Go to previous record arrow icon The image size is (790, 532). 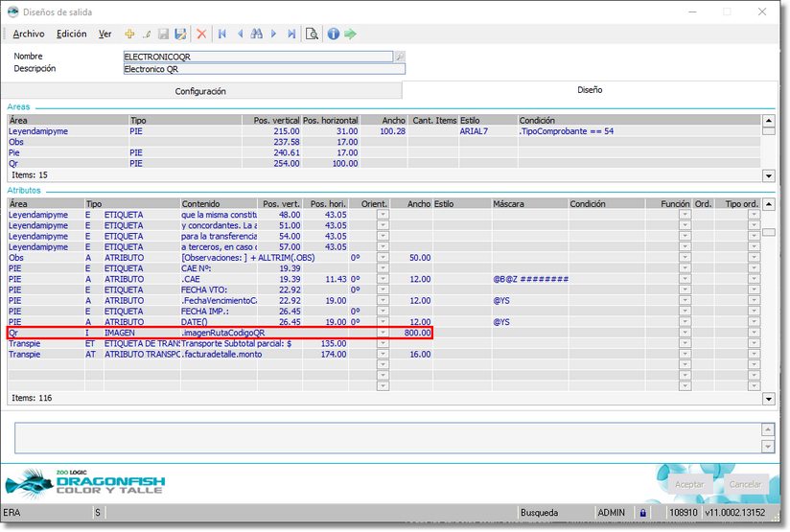[240, 34]
